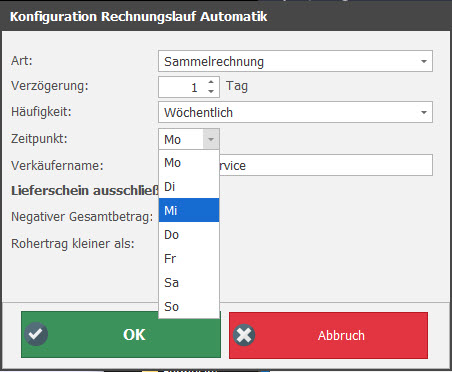Choose Di in the weekday list
452x372 pixels.
pyautogui.click(x=189, y=187)
